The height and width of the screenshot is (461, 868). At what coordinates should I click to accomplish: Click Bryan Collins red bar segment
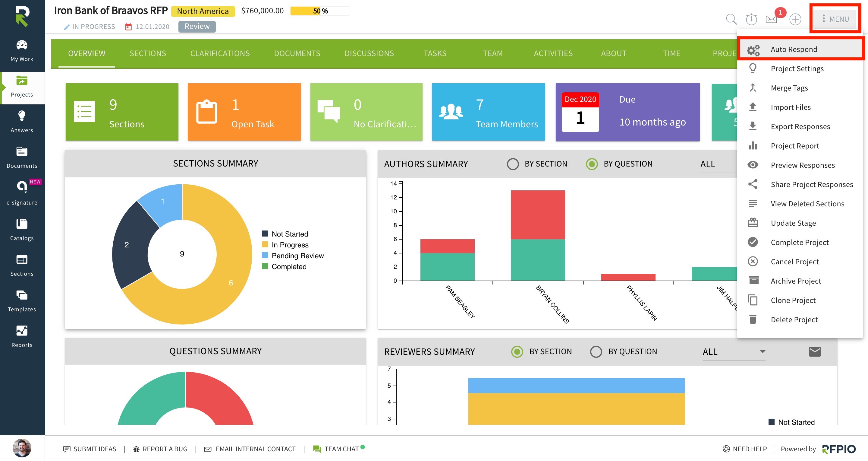click(x=538, y=215)
